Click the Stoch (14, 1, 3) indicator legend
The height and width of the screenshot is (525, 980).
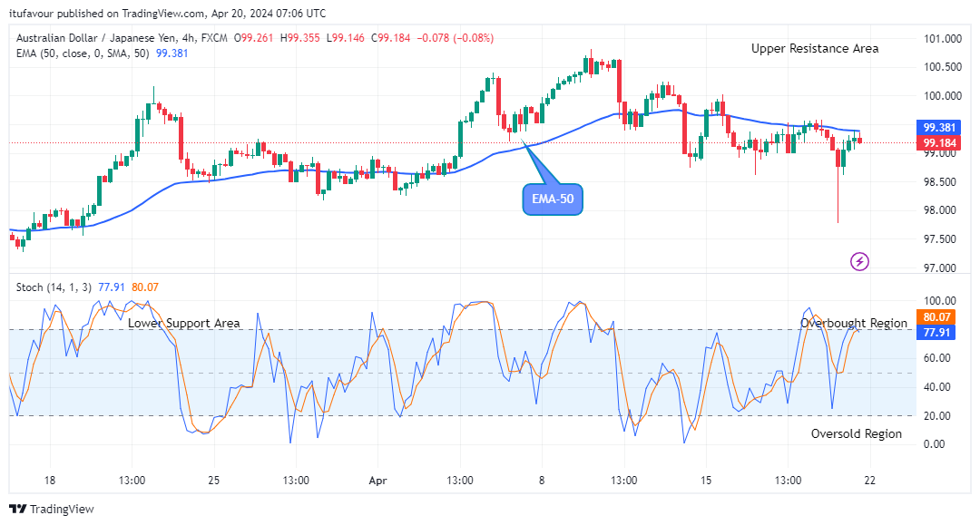[54, 287]
